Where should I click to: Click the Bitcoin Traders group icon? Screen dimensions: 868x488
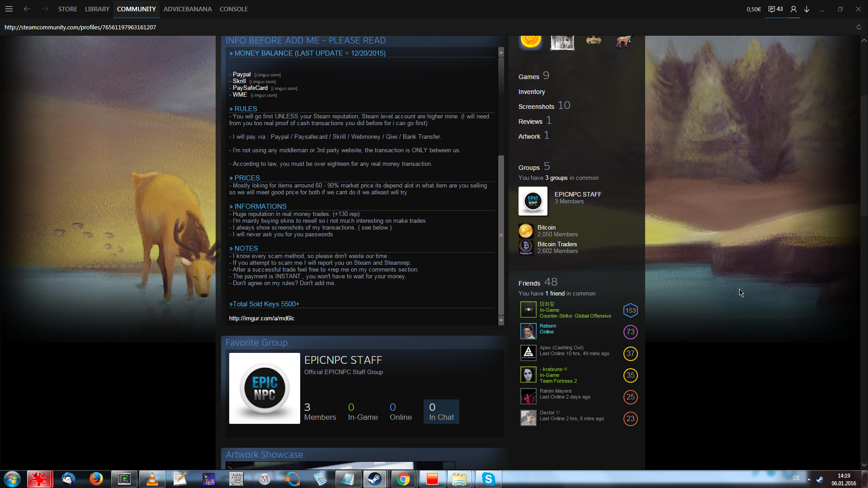[526, 247]
